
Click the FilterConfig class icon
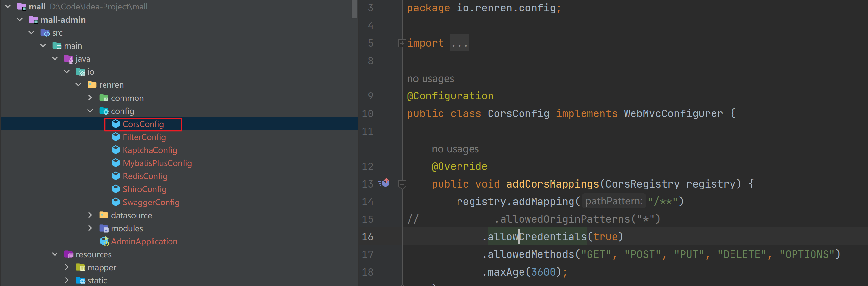(116, 137)
